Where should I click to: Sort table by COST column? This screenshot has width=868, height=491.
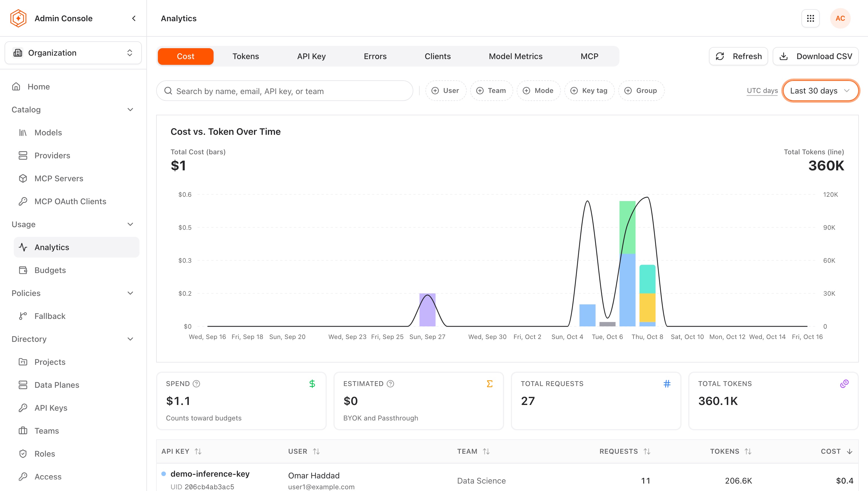point(837,451)
